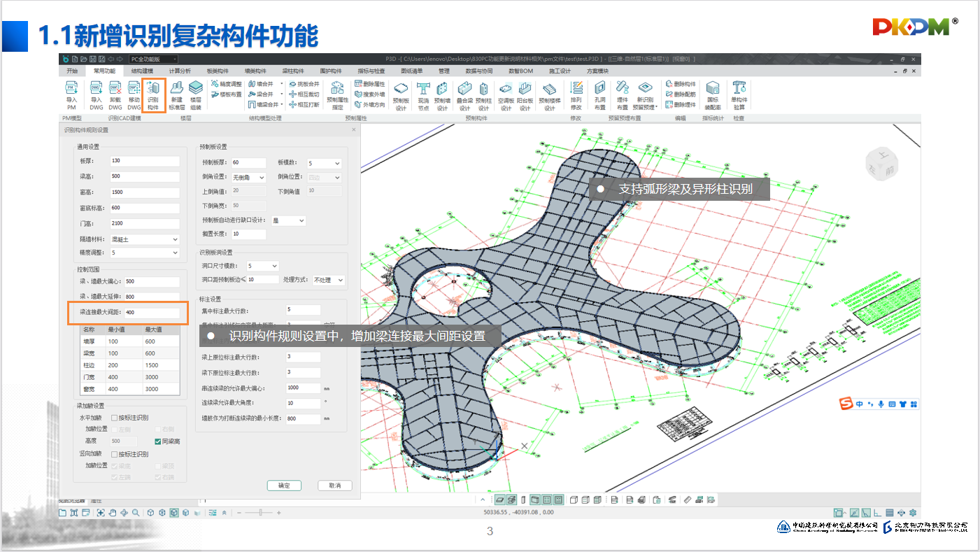Click the 孔洞布置 hole layout icon
Screen dimensions: 980x552
[x=599, y=94]
